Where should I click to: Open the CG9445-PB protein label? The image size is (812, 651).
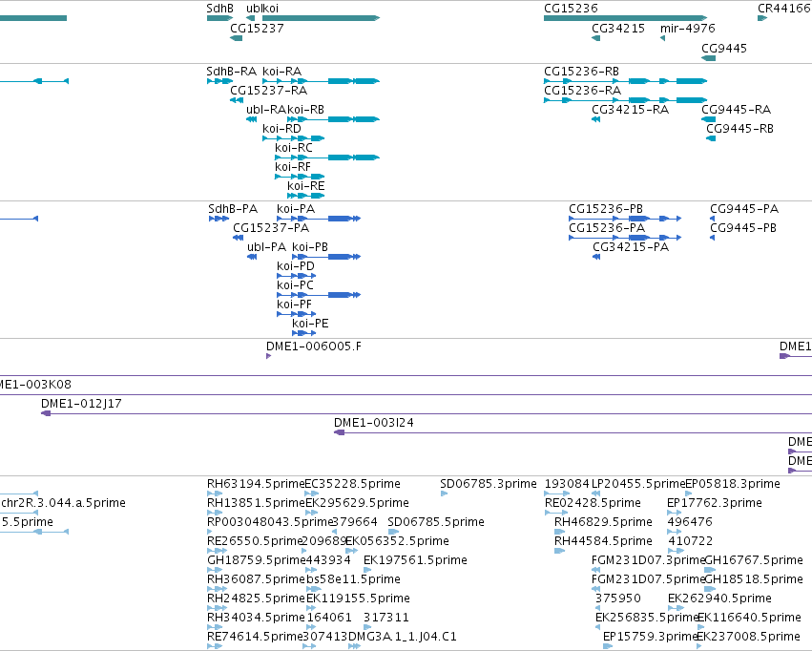[743, 228]
